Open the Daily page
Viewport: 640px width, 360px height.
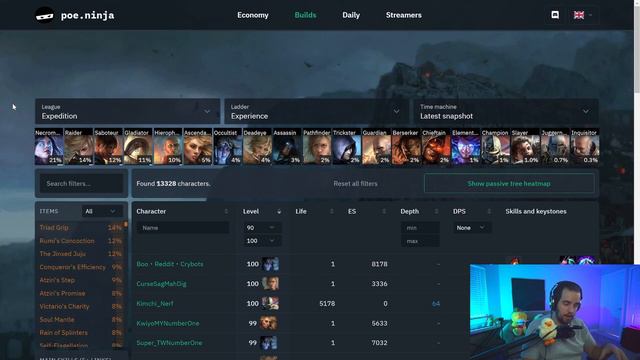point(351,15)
